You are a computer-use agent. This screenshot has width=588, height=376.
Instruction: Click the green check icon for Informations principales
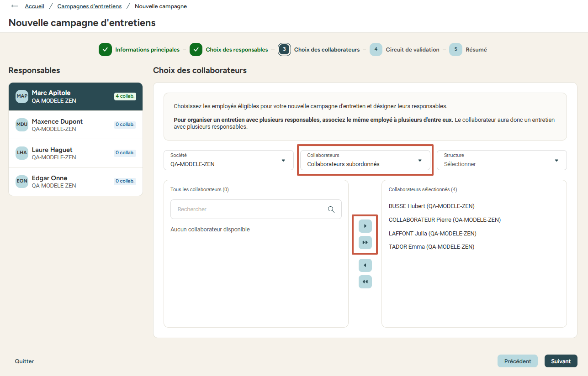coord(105,50)
